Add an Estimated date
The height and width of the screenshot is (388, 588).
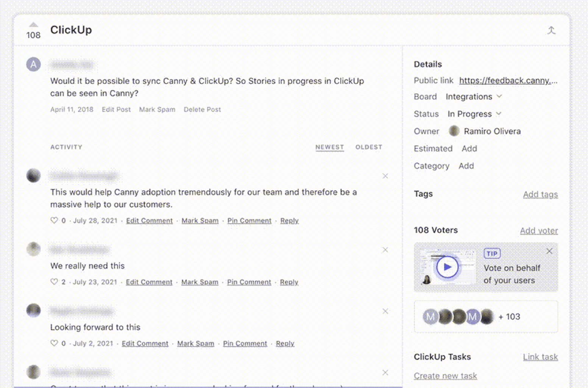coord(469,149)
